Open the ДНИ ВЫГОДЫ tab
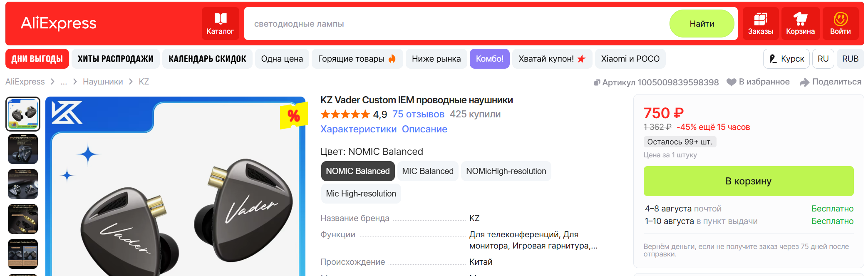Screen dimensions: 868x276 37,59
